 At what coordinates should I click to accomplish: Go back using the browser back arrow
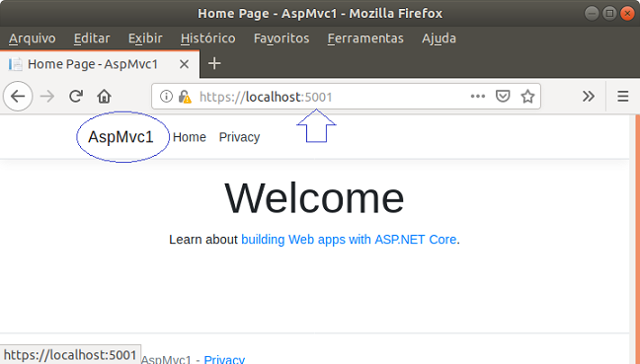pyautogui.click(x=18, y=97)
